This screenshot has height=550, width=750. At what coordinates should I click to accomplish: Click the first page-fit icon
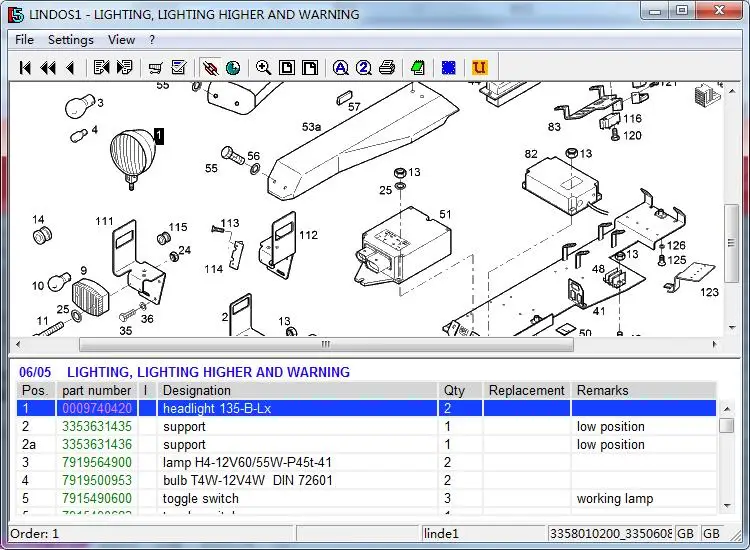(287, 67)
